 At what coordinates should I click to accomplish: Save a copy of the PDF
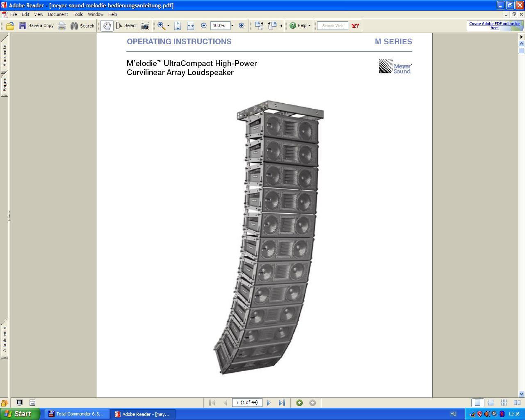click(37, 26)
